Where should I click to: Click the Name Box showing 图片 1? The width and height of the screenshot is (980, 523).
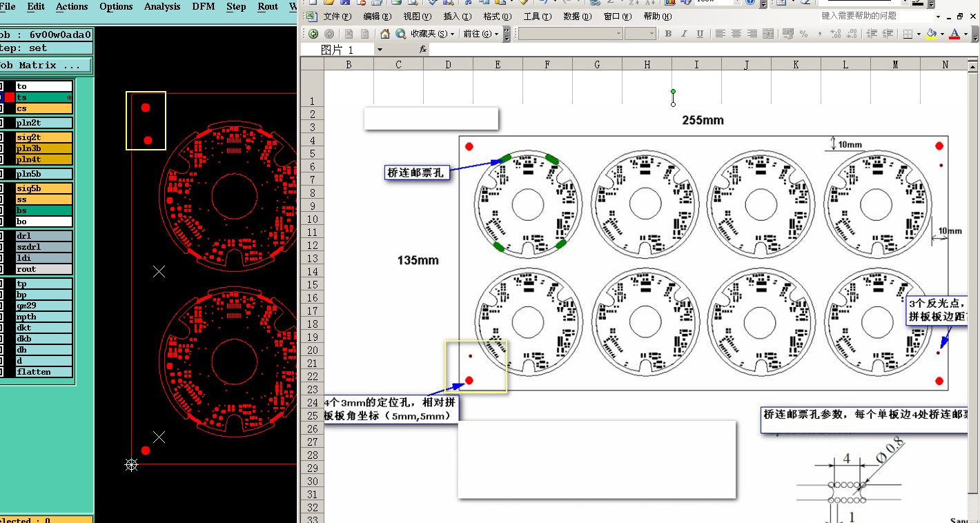click(x=337, y=50)
